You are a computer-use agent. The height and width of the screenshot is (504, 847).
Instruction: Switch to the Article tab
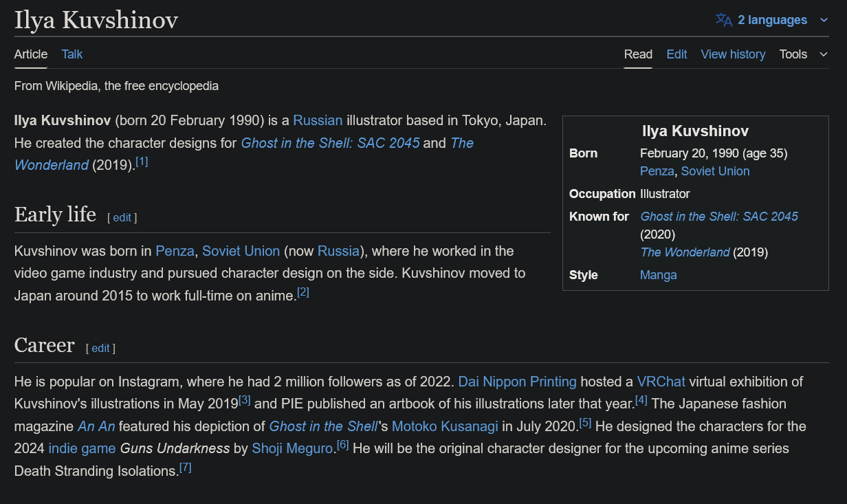point(31,54)
